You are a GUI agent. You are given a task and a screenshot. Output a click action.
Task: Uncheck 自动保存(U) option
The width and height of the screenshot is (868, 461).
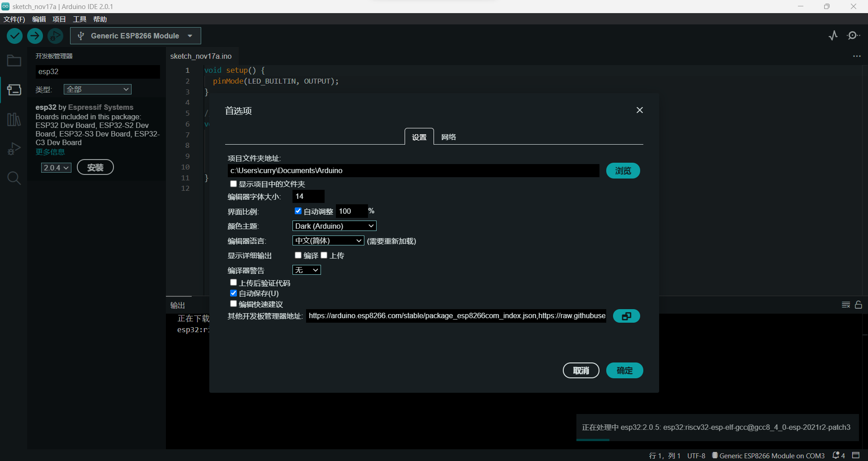coord(233,293)
